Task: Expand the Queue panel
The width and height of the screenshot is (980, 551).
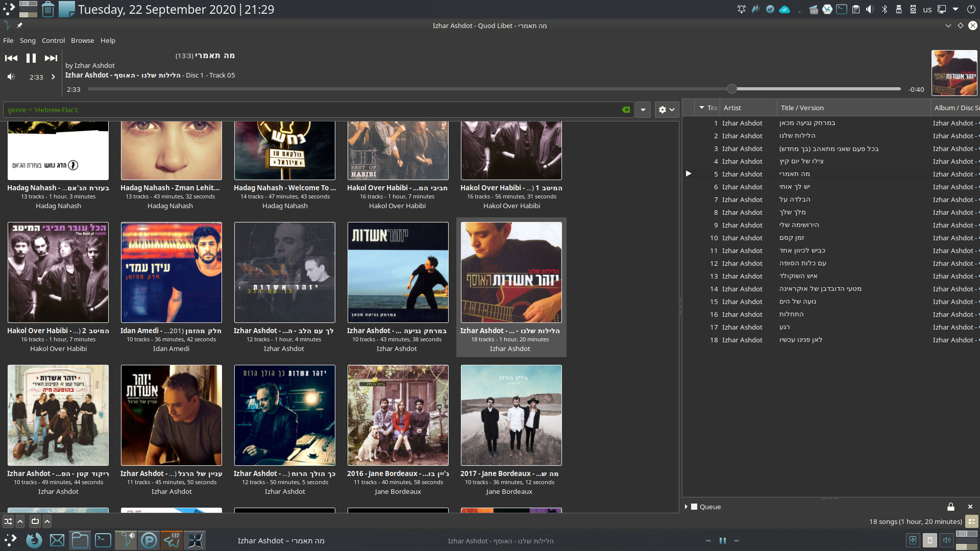Action: (x=686, y=507)
